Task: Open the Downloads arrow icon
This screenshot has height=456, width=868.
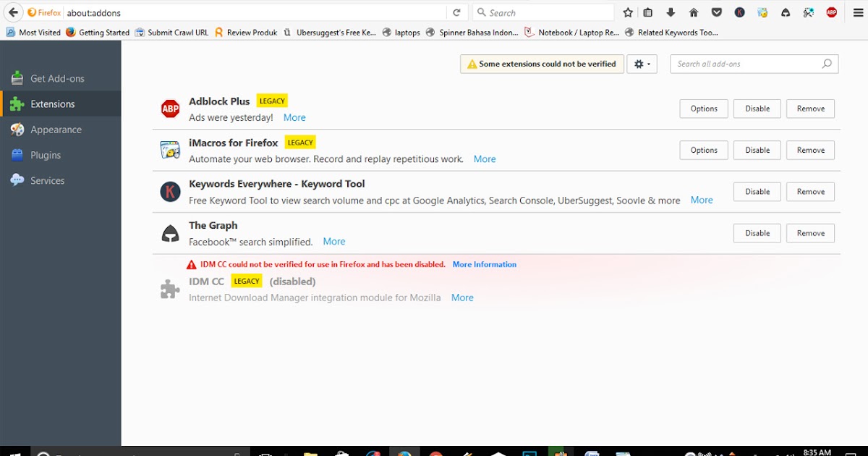Action: (671, 12)
